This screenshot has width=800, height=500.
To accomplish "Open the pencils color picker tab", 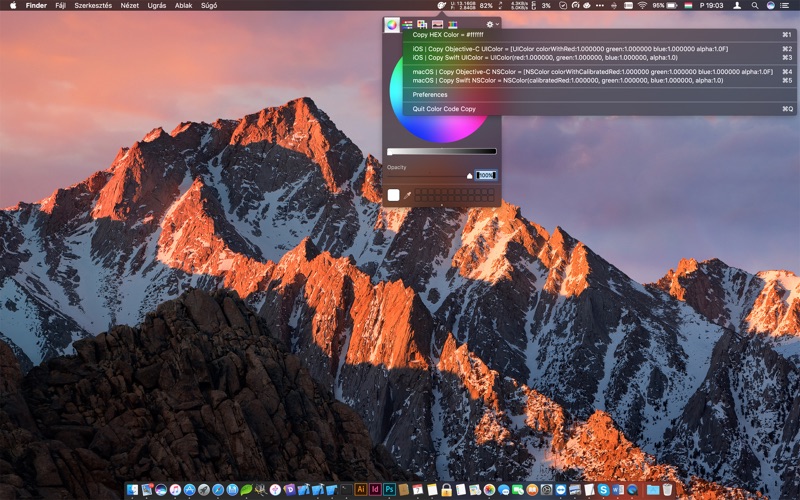I will tap(452, 24).
